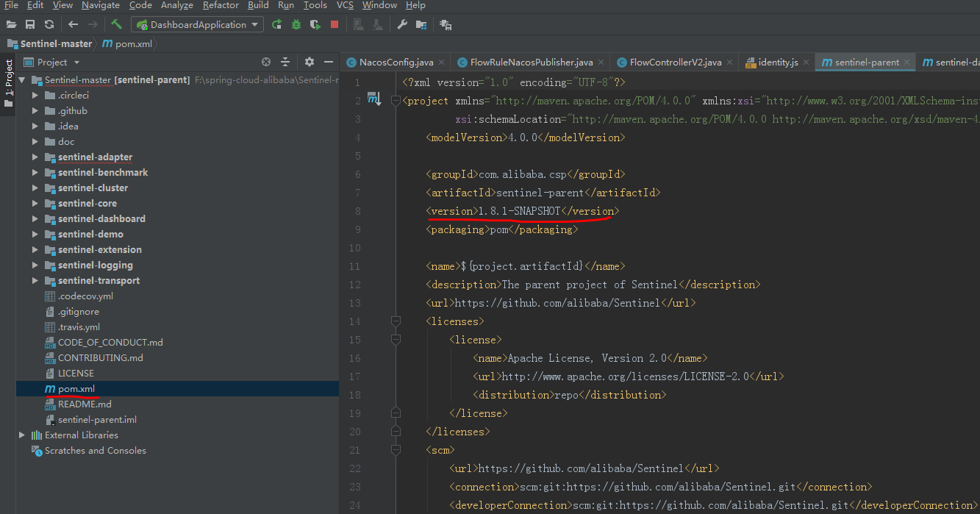Click the Build project hammer icon
980x514 pixels.
[x=116, y=24]
